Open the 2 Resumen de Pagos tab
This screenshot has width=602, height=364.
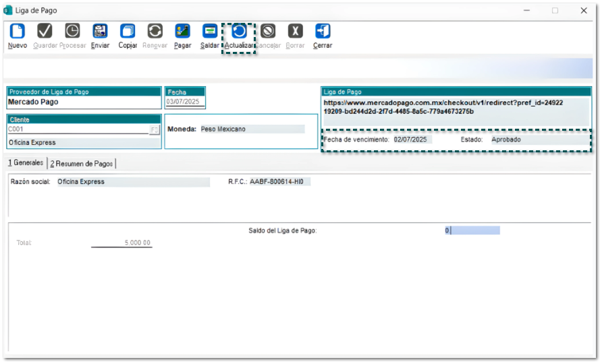coord(82,164)
